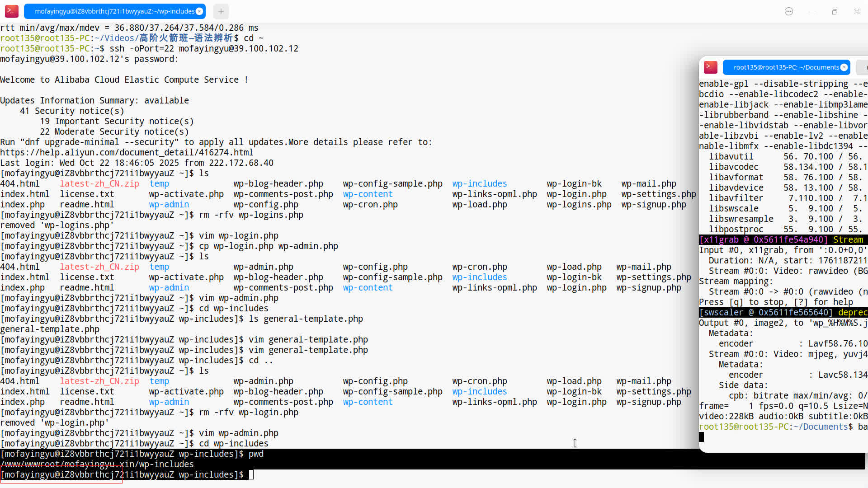Click the command prompt cursor after wp-includes]$

(x=251, y=475)
